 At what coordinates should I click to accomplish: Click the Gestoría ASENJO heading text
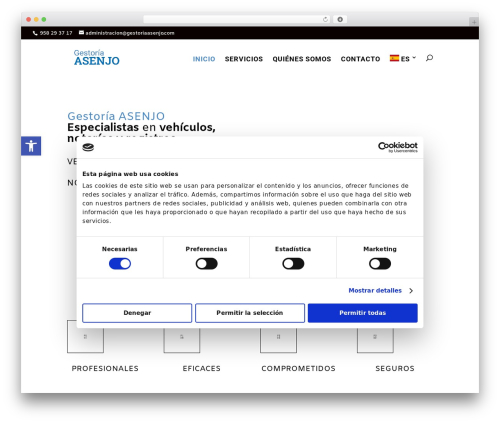[x=116, y=116]
